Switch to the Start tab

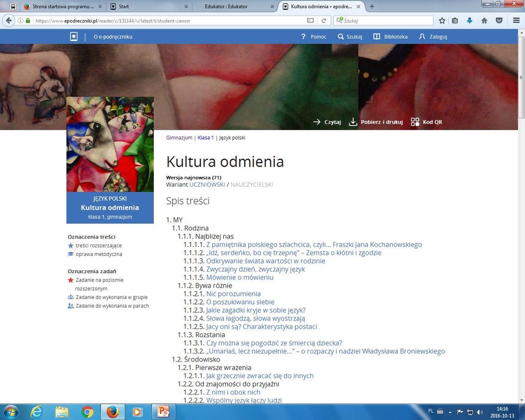(149, 6)
